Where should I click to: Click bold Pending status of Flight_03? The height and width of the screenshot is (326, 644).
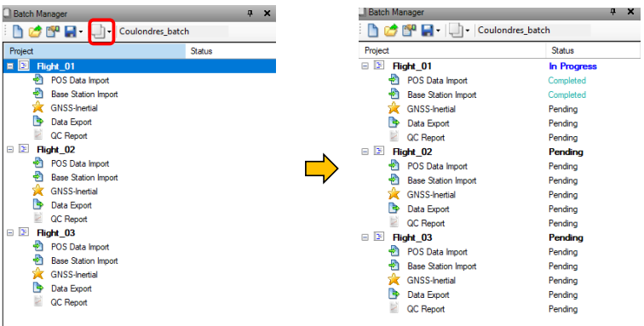click(566, 237)
